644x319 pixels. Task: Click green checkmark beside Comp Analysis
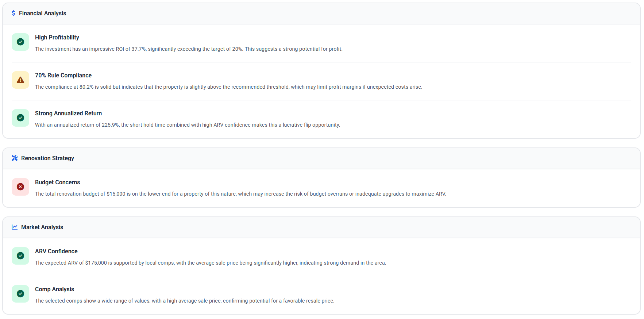(x=20, y=294)
